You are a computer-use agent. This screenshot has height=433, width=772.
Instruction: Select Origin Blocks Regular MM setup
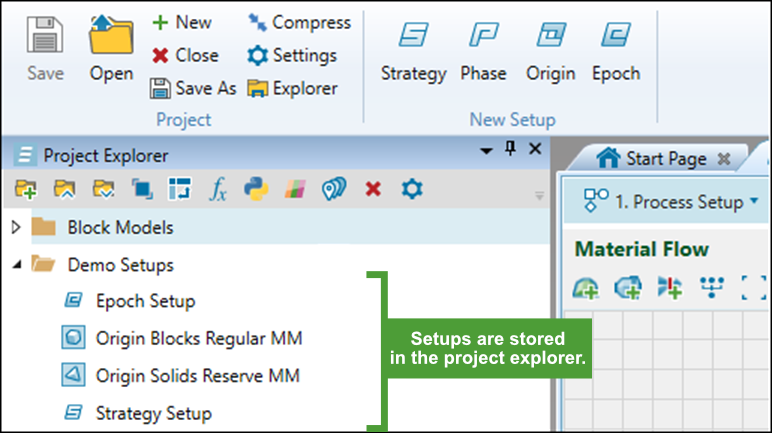click(x=199, y=338)
